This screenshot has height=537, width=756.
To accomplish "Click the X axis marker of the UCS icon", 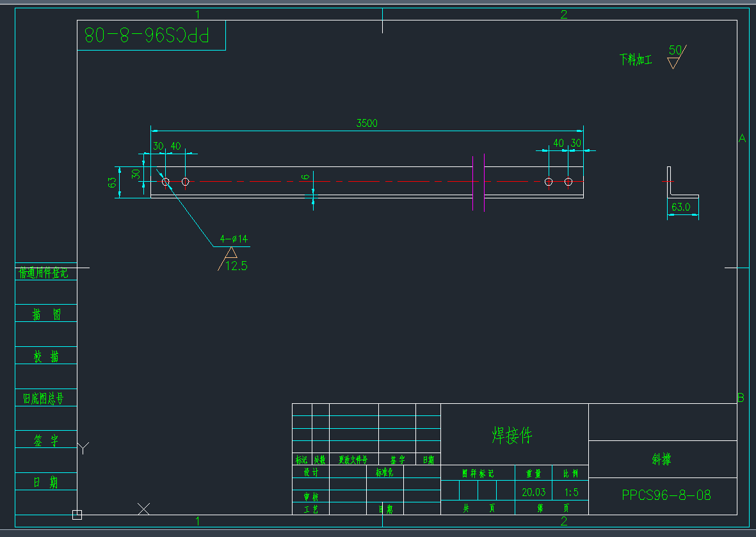I will point(143,509).
